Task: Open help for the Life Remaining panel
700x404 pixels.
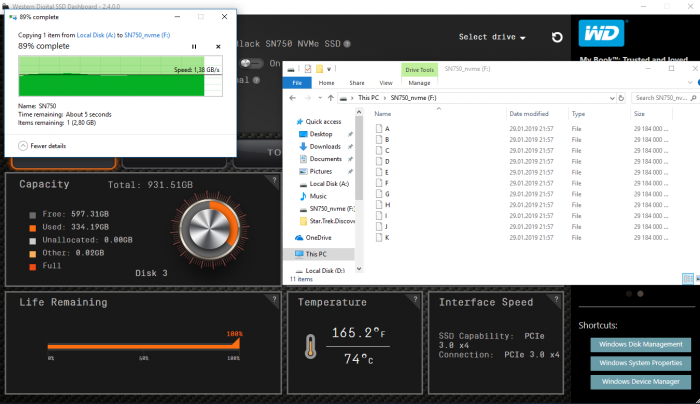Action: [274, 300]
